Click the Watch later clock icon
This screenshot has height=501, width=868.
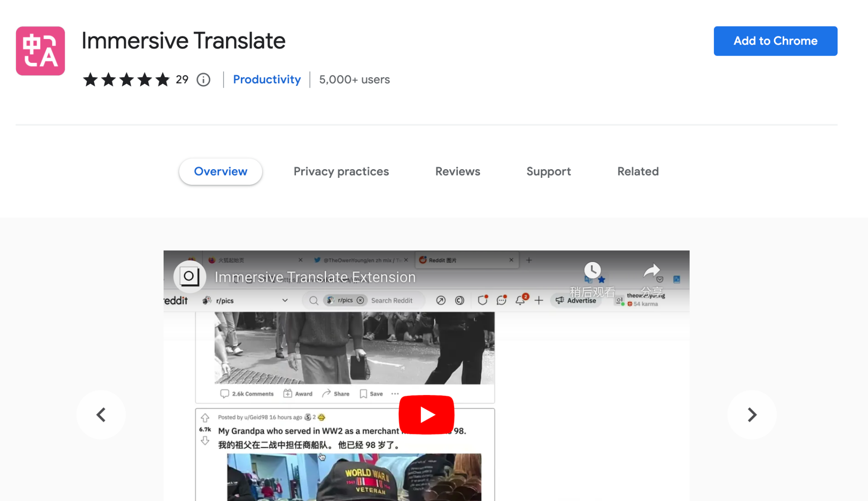[592, 270]
